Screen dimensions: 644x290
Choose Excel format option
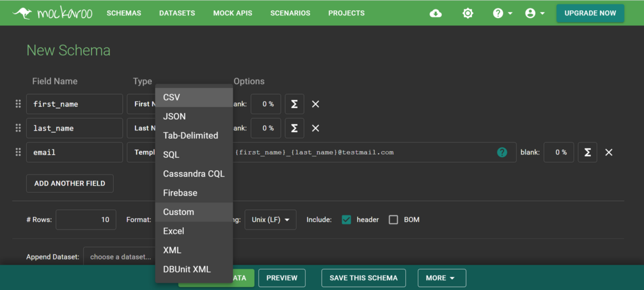[174, 231]
